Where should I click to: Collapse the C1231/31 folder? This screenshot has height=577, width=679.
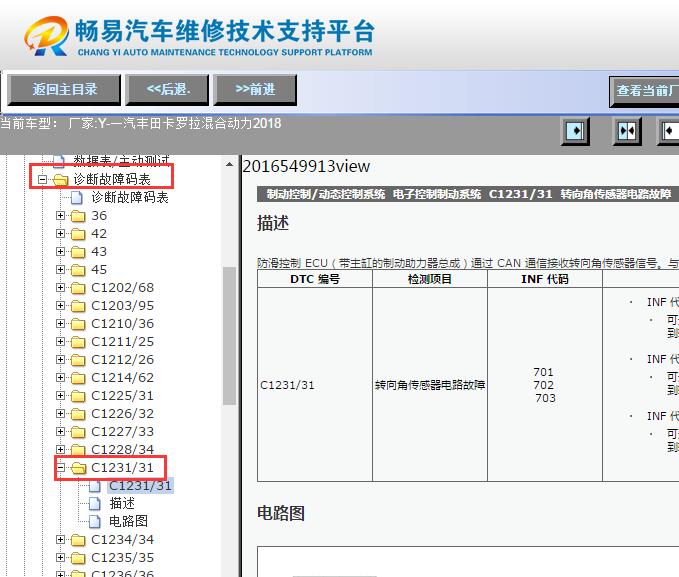pos(60,467)
